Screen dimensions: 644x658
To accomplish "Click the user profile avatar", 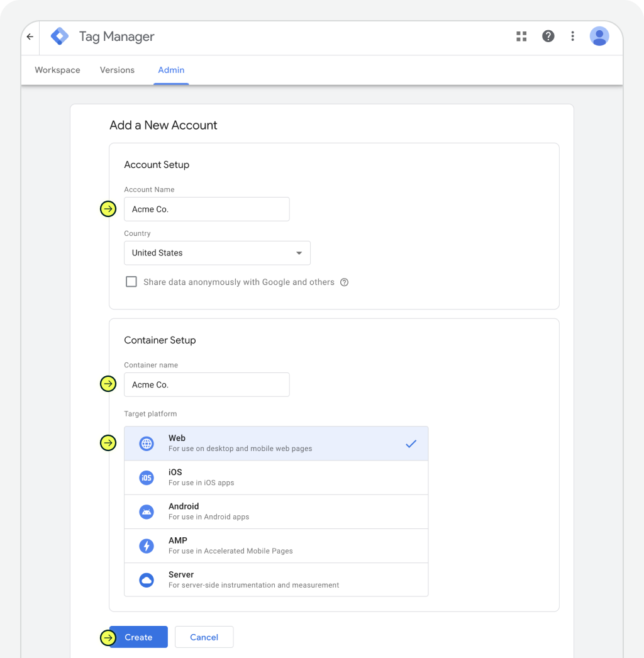I will 599,36.
